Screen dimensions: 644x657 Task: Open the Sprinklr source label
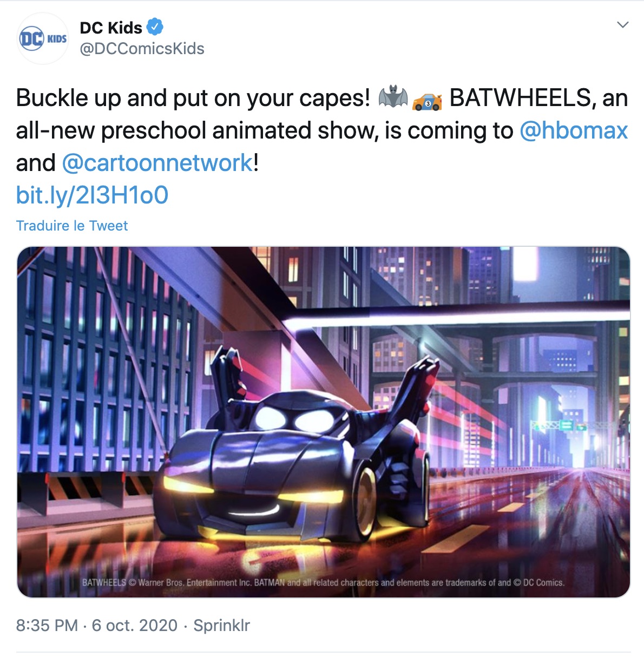pos(222,626)
